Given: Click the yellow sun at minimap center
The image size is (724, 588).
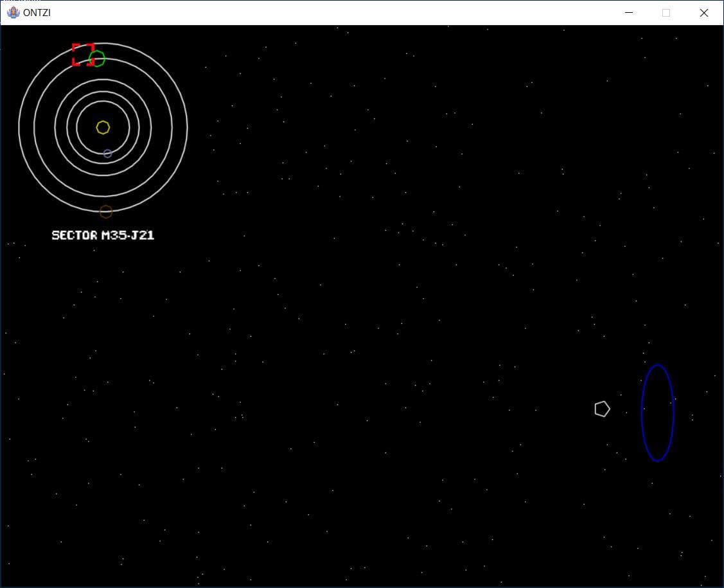Looking at the screenshot, I should pos(103,127).
